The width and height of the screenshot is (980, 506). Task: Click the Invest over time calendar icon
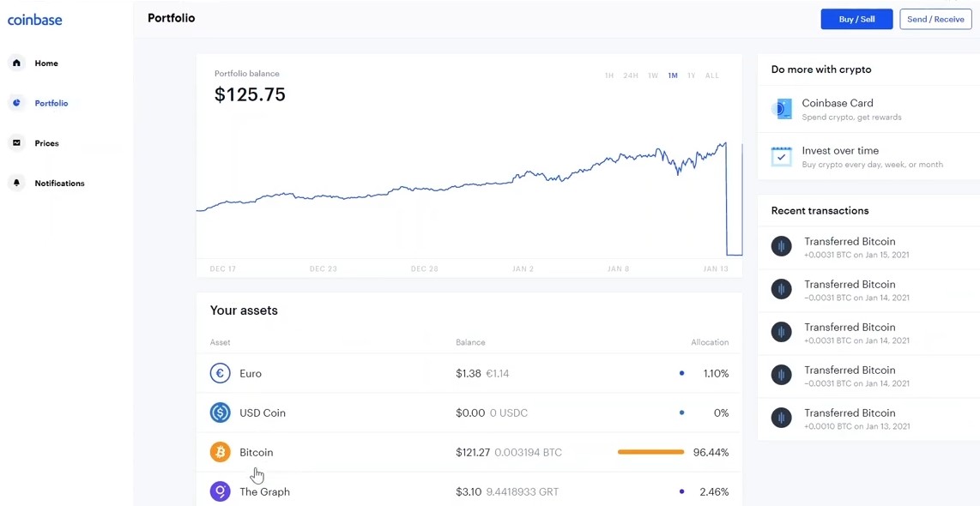(x=782, y=156)
